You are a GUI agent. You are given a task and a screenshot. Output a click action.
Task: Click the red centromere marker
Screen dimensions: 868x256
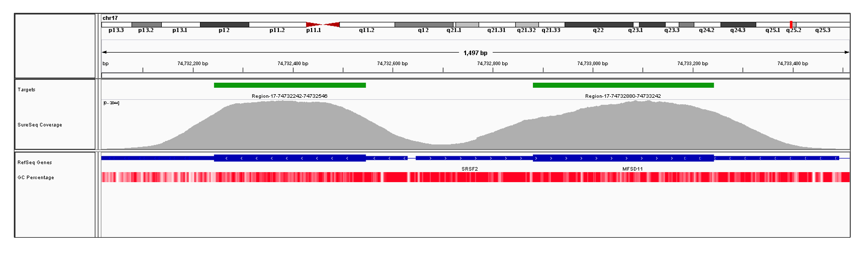coord(323,24)
